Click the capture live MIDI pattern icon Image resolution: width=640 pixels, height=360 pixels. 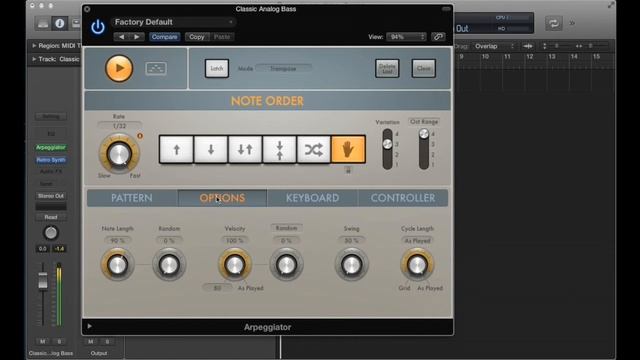pyautogui.click(x=156, y=68)
